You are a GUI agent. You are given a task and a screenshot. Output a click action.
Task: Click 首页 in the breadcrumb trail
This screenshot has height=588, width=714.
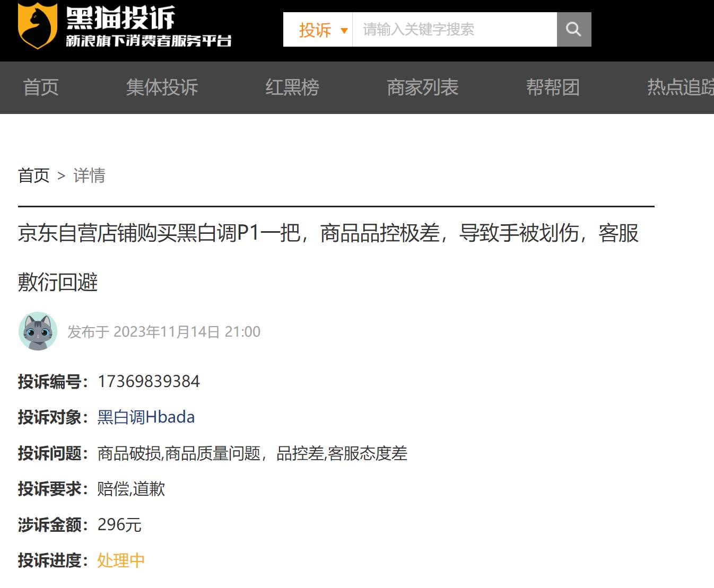coord(33,175)
